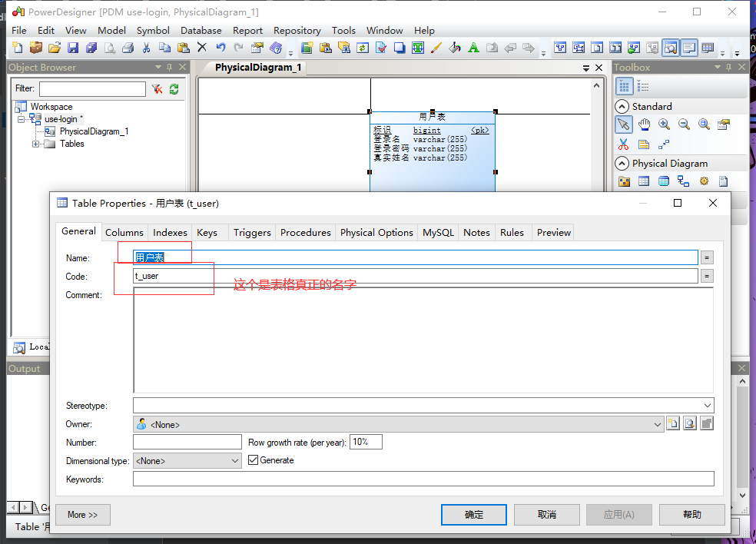Screen dimensions: 756x544
Task: Collapse the use-login model tree node
Action: pos(21,118)
